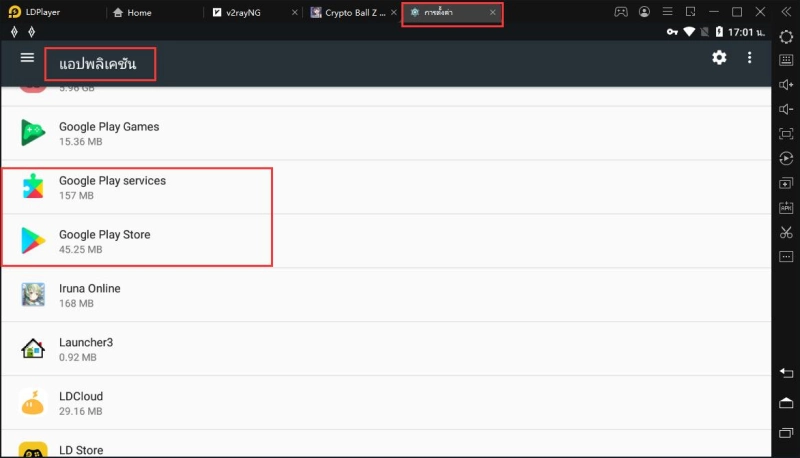Click the Google Play services label

(x=112, y=181)
